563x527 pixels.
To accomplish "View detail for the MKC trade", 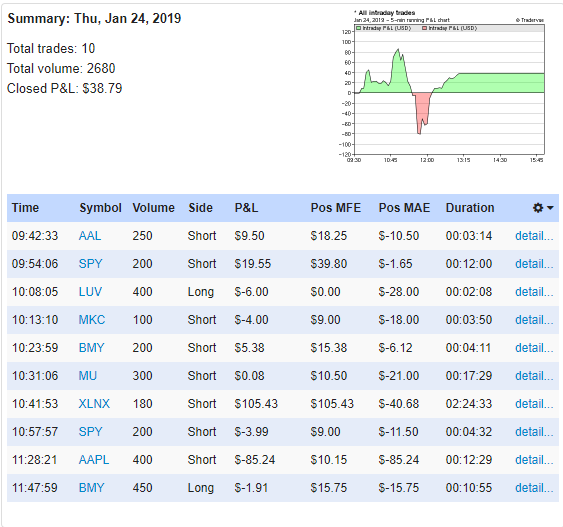I will (534, 320).
